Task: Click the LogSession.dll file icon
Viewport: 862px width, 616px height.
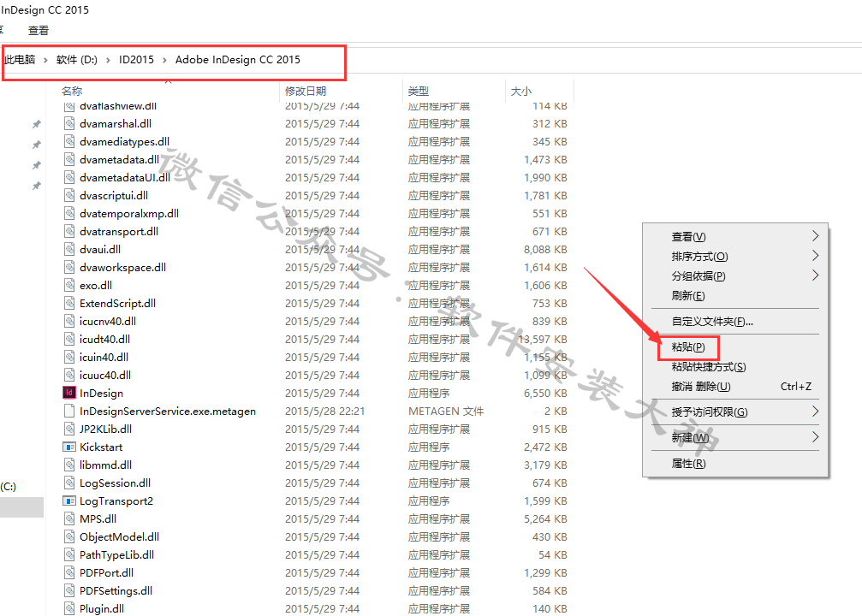Action: coord(69,483)
